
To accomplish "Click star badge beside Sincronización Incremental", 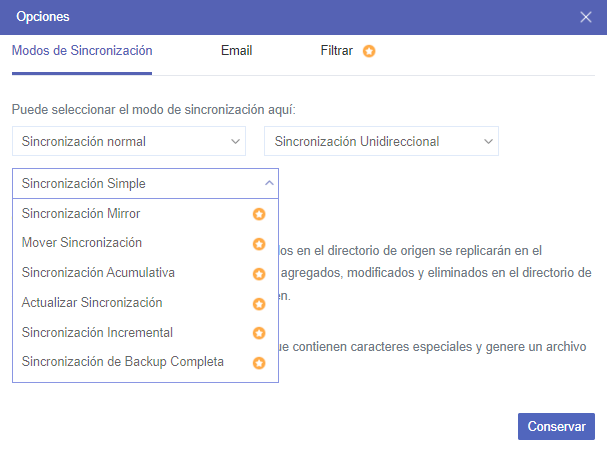I will (x=258, y=333).
